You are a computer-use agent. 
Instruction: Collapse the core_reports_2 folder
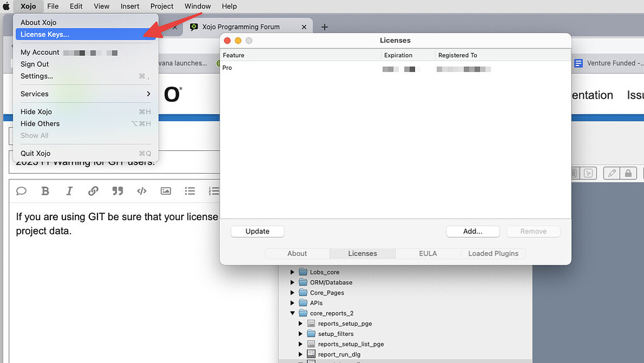[292, 313]
